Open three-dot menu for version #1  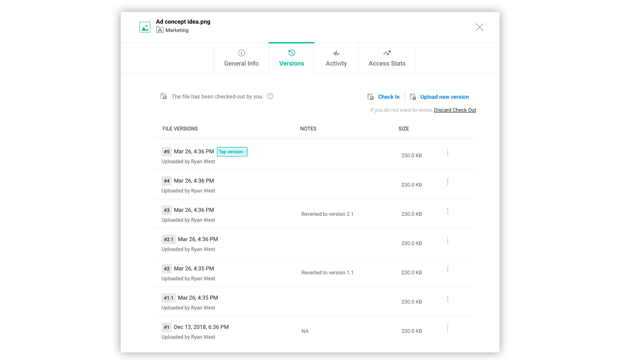tap(448, 328)
